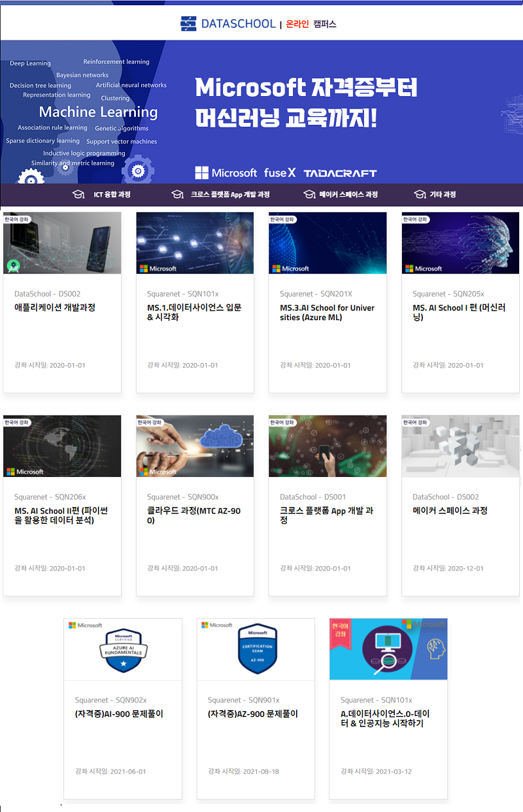Click the Azure AI Fundamentals badge
This screenshot has width=523, height=812.
click(x=123, y=650)
